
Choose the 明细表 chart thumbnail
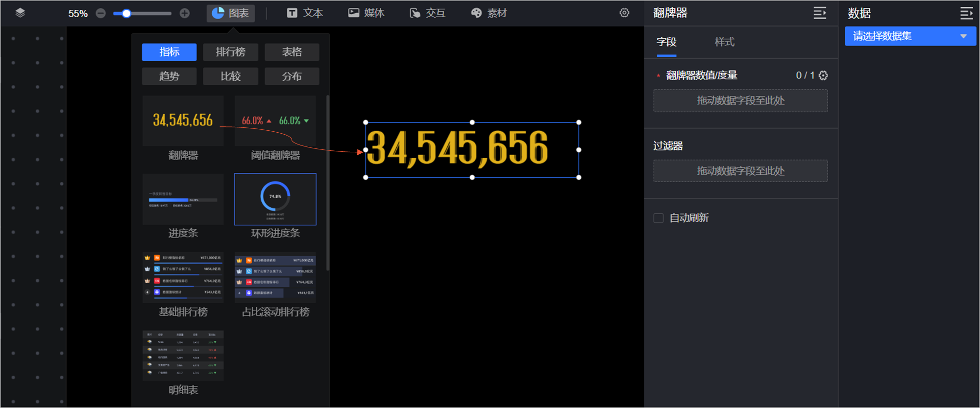pos(183,356)
